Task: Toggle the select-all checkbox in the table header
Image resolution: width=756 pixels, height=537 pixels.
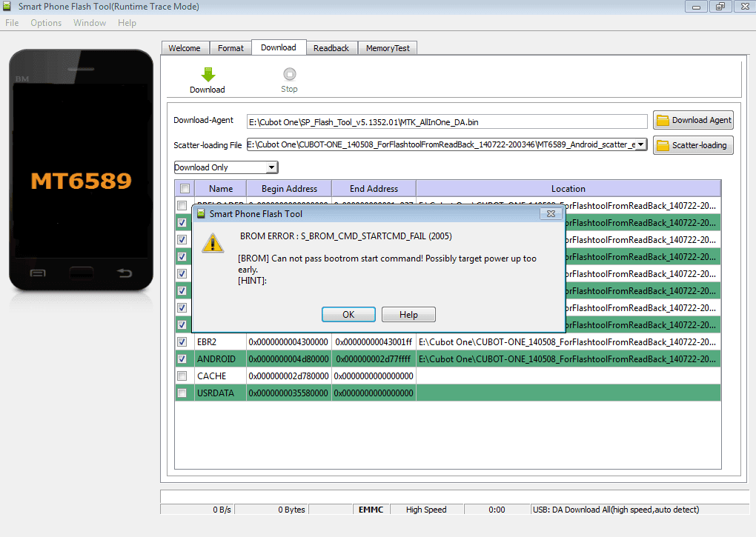Action: click(x=185, y=188)
